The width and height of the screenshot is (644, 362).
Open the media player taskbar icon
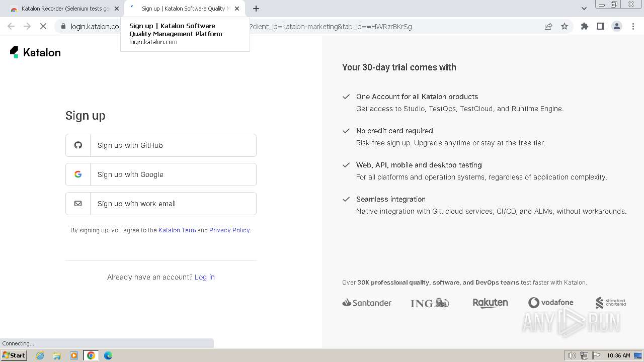click(74, 355)
